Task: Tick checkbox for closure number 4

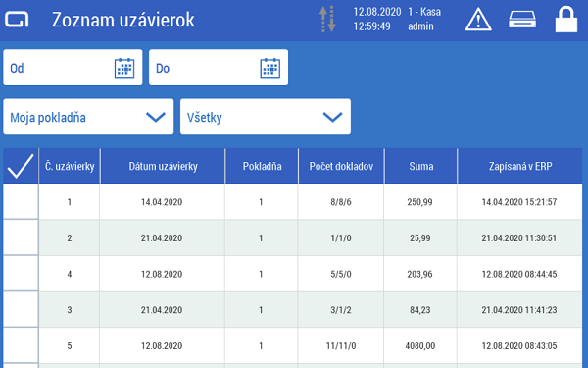Action: pos(21,274)
